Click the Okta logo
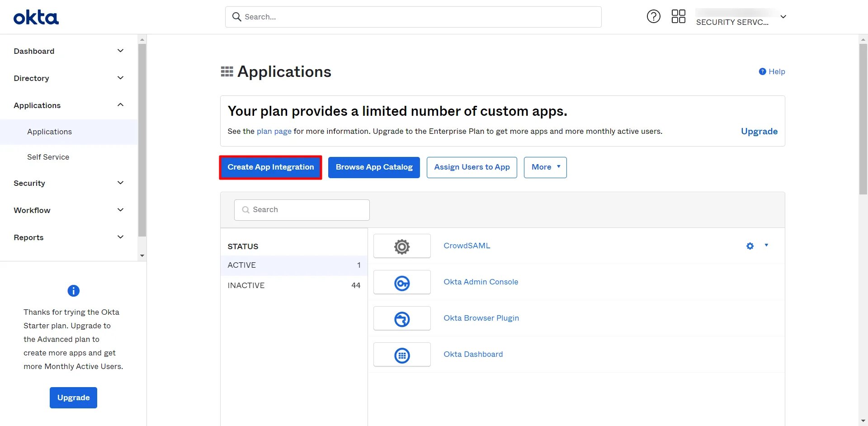The width and height of the screenshot is (868, 426). (x=36, y=17)
